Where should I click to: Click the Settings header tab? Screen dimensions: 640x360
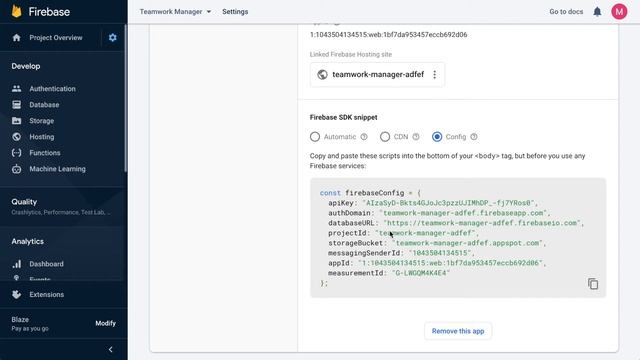click(x=235, y=11)
